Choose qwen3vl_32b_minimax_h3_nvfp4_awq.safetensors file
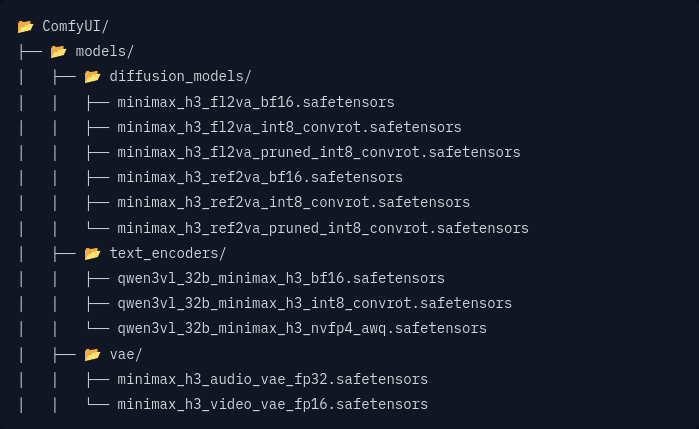Image resolution: width=699 pixels, height=429 pixels. [x=302, y=329]
